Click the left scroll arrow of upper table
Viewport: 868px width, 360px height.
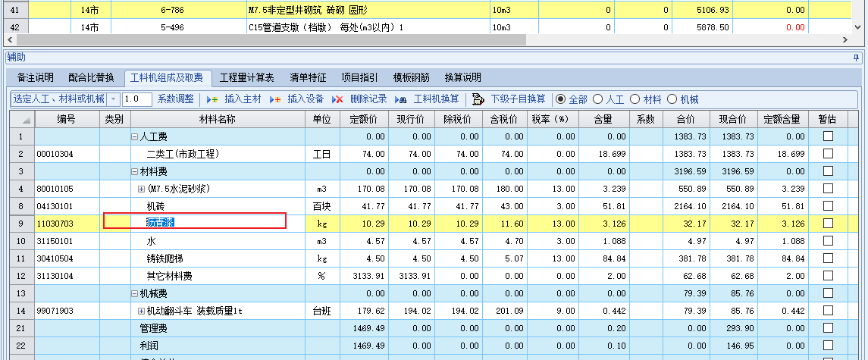9,40
